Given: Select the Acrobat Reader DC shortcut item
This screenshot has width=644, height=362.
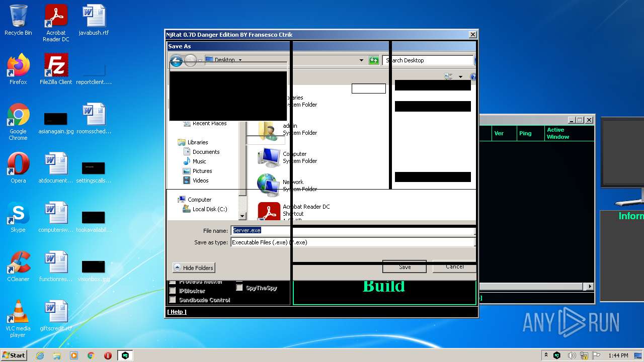Looking at the screenshot, I should coord(294,211).
